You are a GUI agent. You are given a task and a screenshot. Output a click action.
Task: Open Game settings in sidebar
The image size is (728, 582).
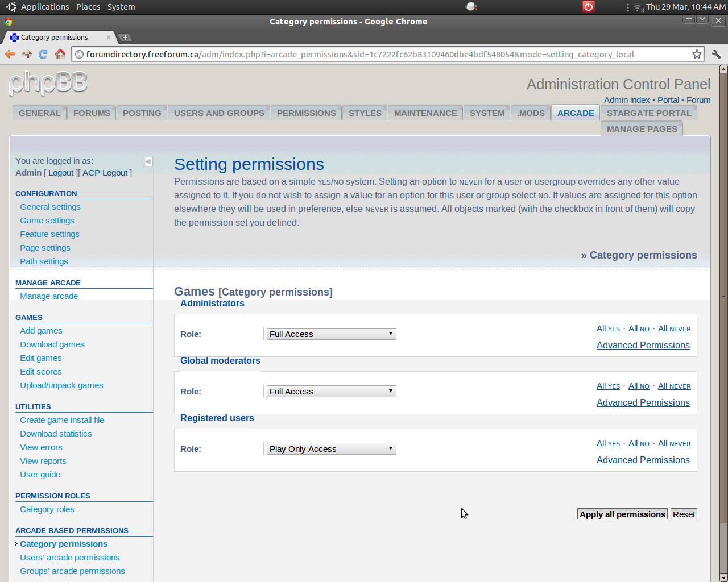coord(47,221)
